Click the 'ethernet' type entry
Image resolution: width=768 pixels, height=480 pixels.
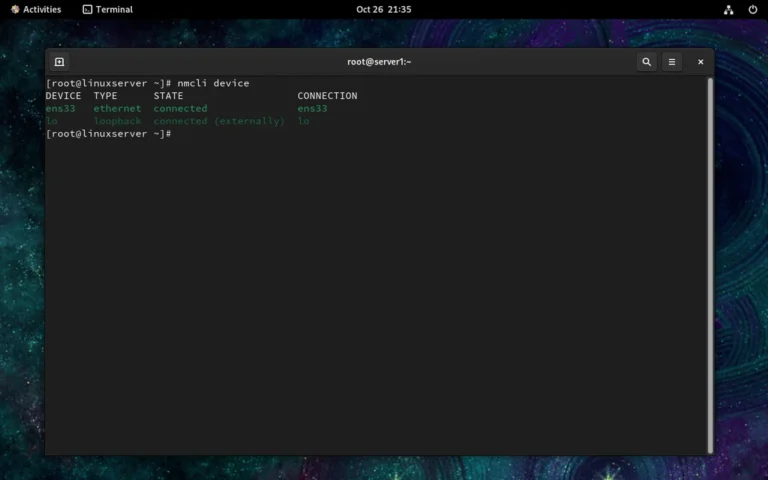pyautogui.click(x=117, y=108)
